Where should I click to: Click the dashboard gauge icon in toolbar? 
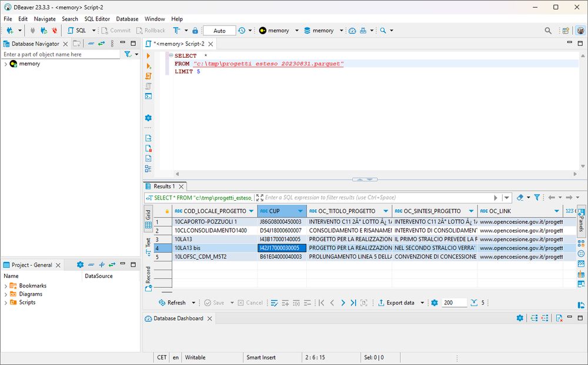coord(352,31)
